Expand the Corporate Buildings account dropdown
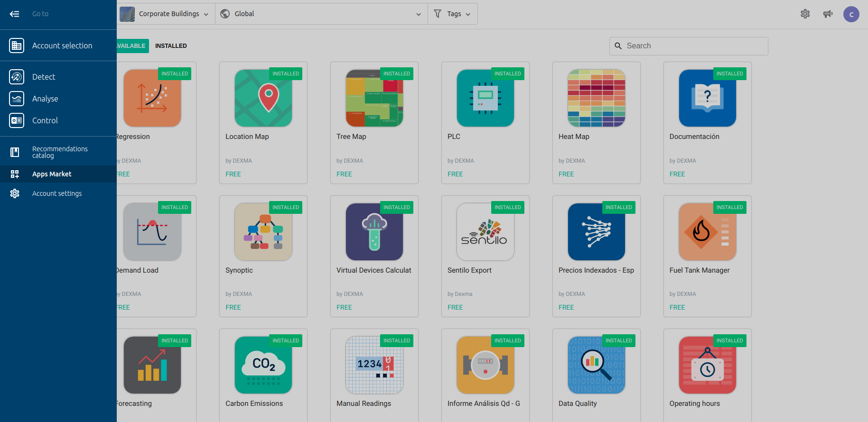The height and width of the screenshot is (422, 868). click(x=165, y=14)
